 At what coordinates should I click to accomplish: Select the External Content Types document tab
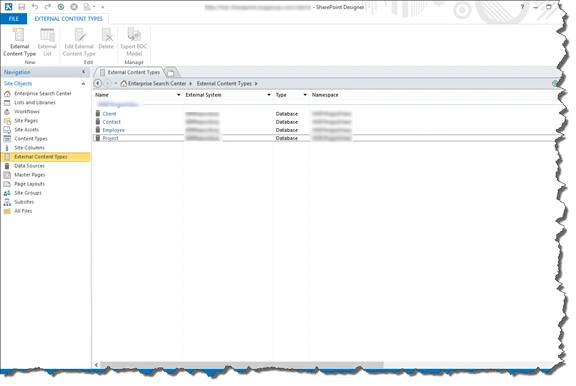130,72
